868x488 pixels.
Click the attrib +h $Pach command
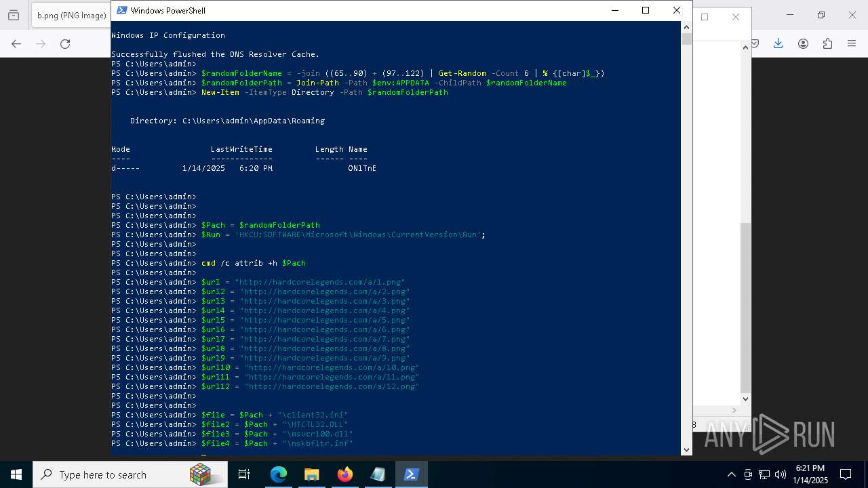(254, 263)
